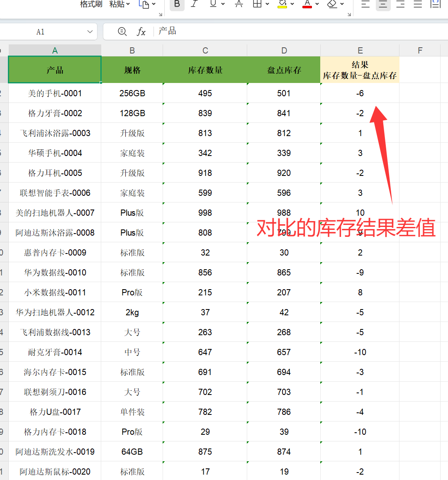Select column F header
The width and height of the screenshot is (448, 480).
(420, 51)
